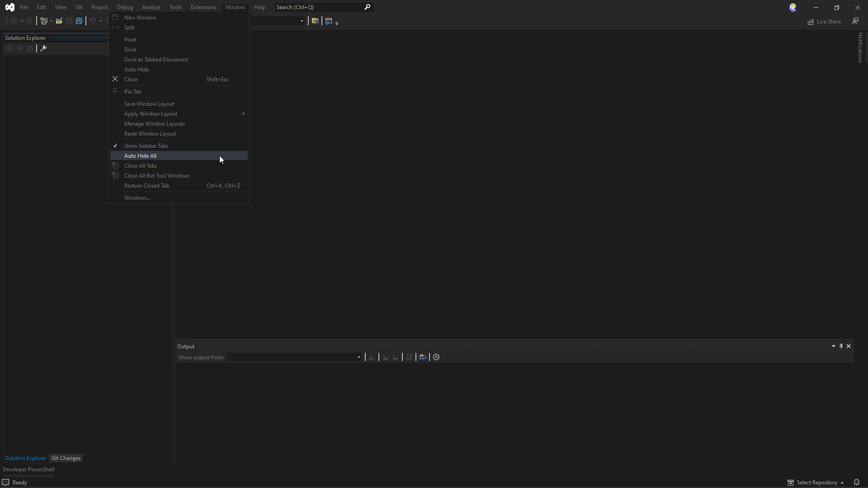Pin the Output panel with pushpin
Screen dimensions: 868x488
tap(841, 346)
